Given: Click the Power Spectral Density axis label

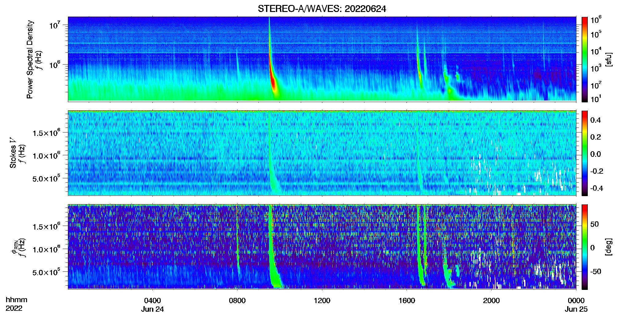Looking at the screenshot, I should point(30,59).
